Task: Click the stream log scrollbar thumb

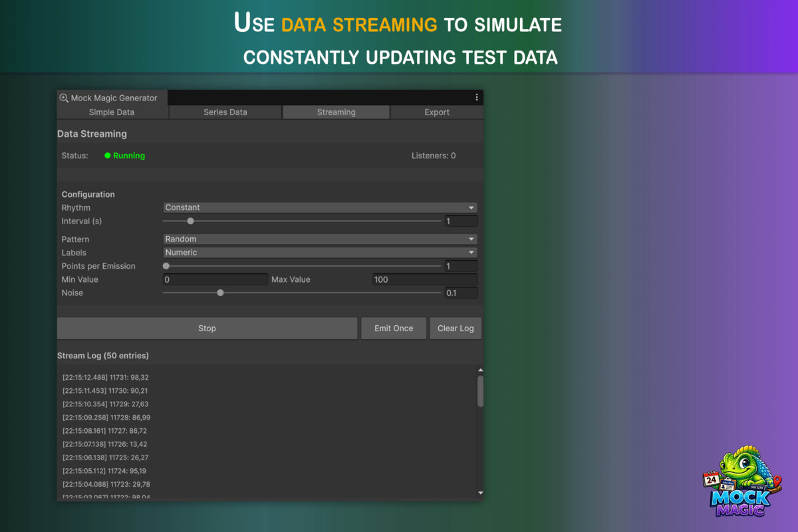Action: tap(480, 391)
